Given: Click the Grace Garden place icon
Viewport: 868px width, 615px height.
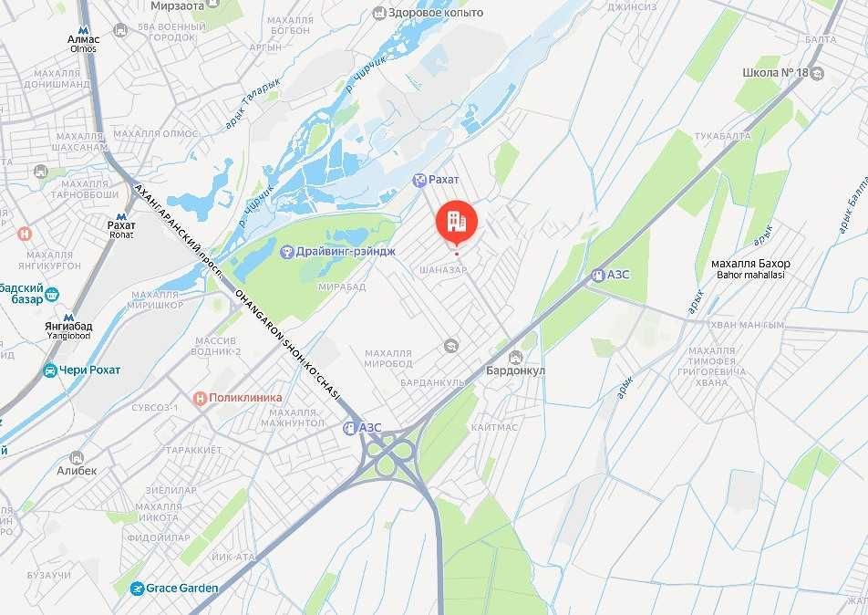Looking at the screenshot, I should (138, 589).
